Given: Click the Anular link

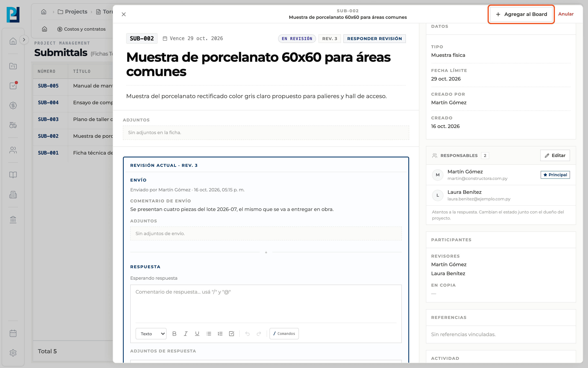Looking at the screenshot, I should [x=566, y=14].
